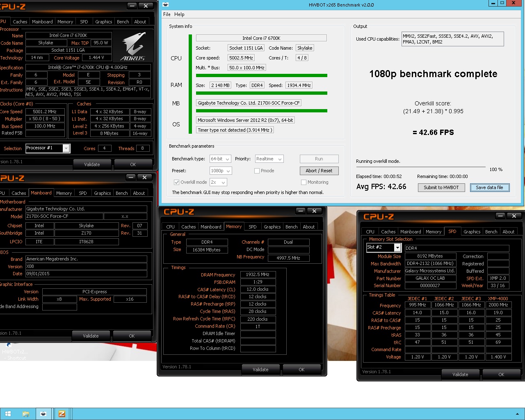Click the Week/Year 33 / 16 value
This screenshot has height=420, width=525.
[498, 285]
